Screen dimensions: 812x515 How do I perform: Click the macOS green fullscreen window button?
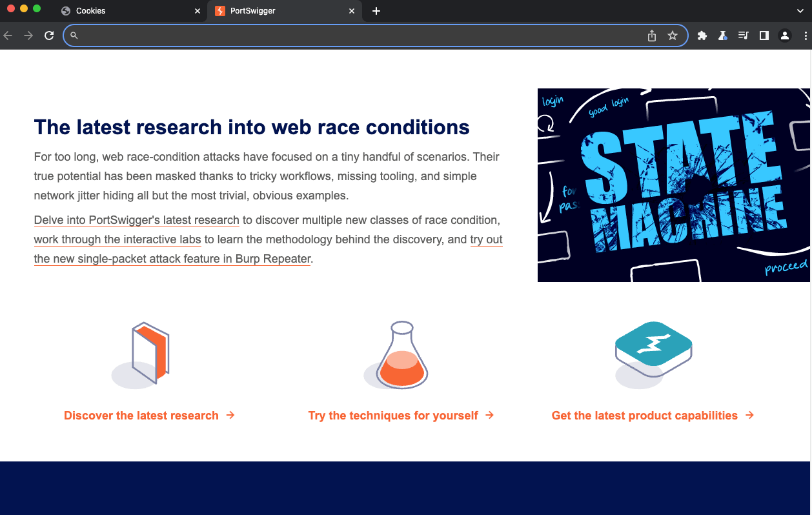[37, 9]
